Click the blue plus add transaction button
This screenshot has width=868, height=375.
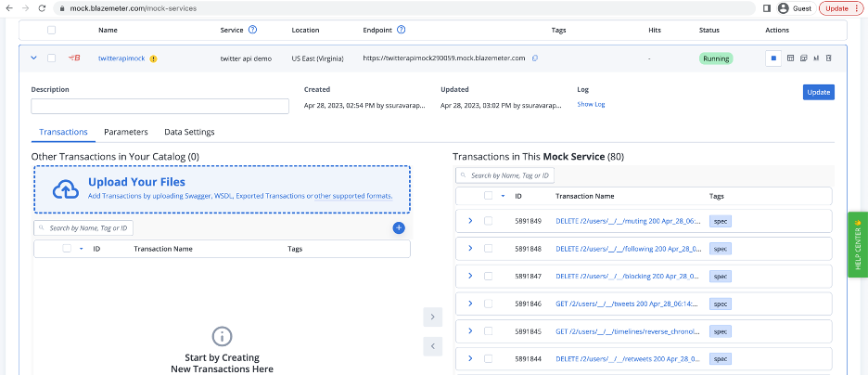pos(399,227)
